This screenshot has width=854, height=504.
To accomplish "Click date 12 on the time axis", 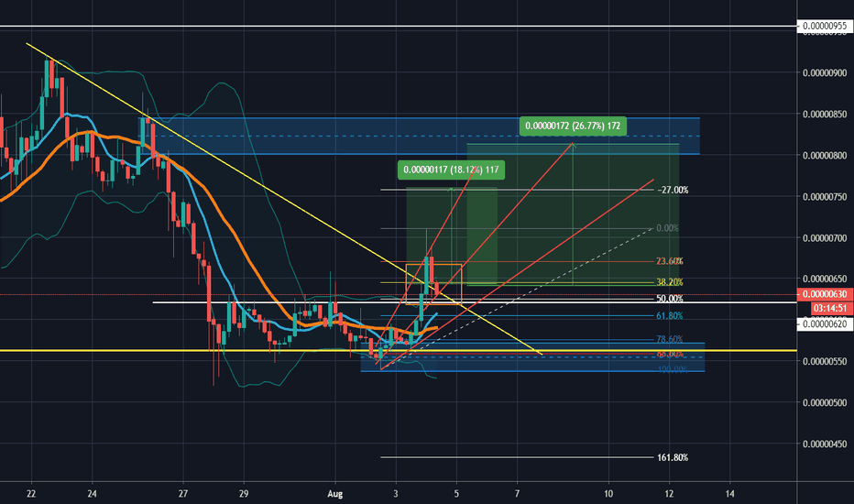I will click(670, 494).
